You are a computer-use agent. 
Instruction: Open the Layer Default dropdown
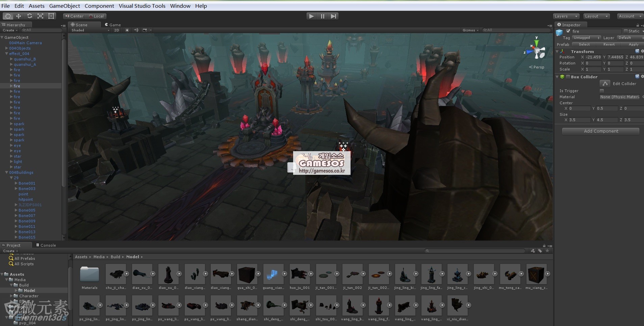coord(630,38)
